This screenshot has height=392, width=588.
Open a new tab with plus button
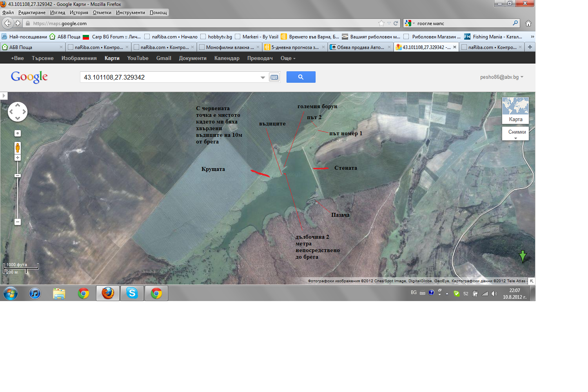530,47
